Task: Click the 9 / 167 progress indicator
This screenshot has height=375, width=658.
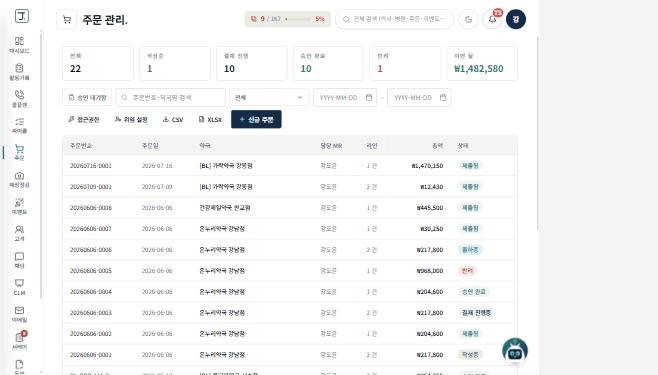Action: [x=288, y=19]
